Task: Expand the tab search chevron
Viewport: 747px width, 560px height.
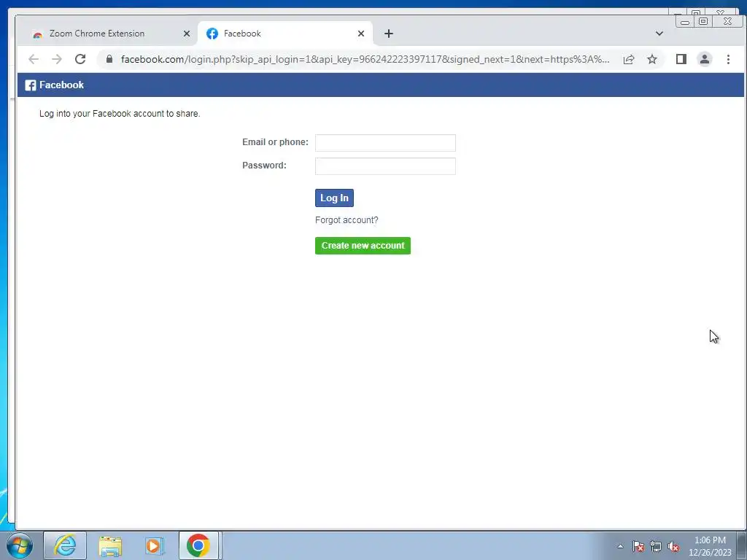Action: click(x=659, y=34)
